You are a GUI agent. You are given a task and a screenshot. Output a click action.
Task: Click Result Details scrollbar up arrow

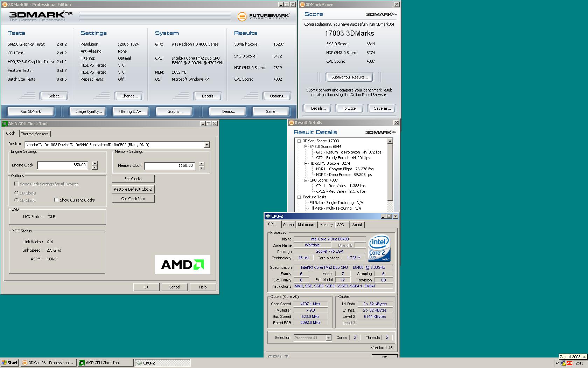(390, 141)
